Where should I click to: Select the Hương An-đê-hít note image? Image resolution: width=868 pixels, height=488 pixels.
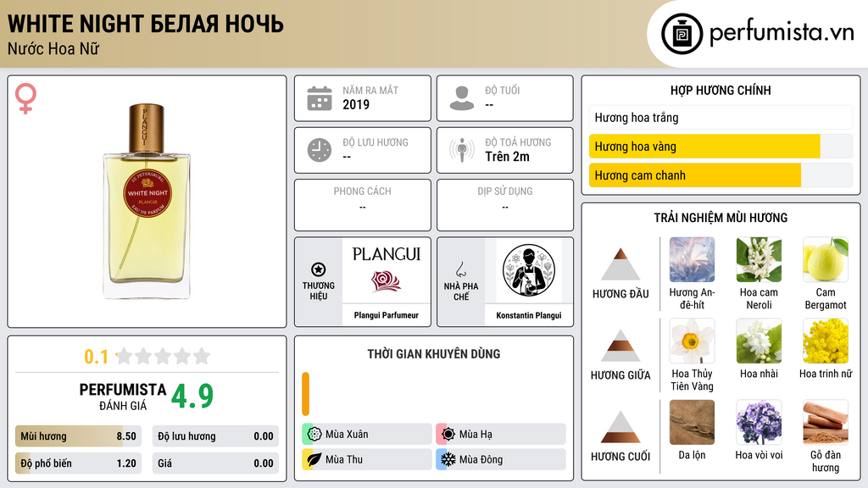coord(692,260)
